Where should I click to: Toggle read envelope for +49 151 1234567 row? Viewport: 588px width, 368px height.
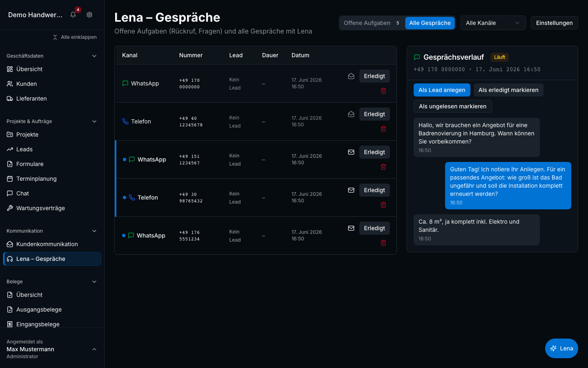click(x=351, y=152)
